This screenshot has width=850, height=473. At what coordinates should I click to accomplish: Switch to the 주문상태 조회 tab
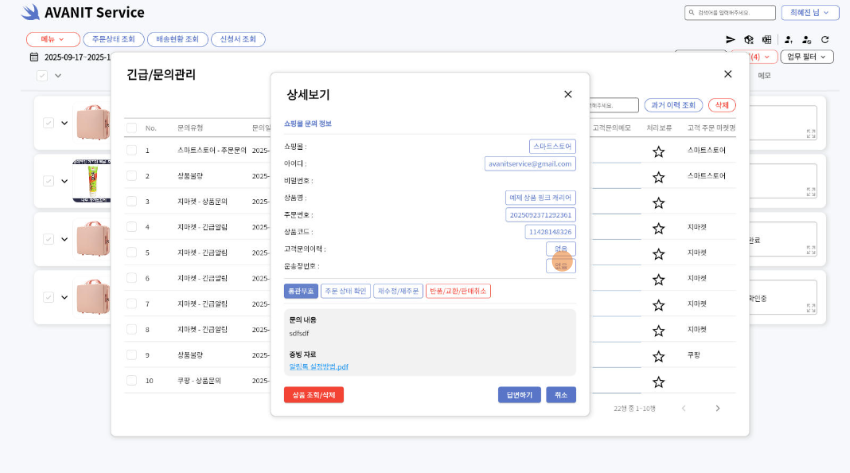click(x=112, y=39)
